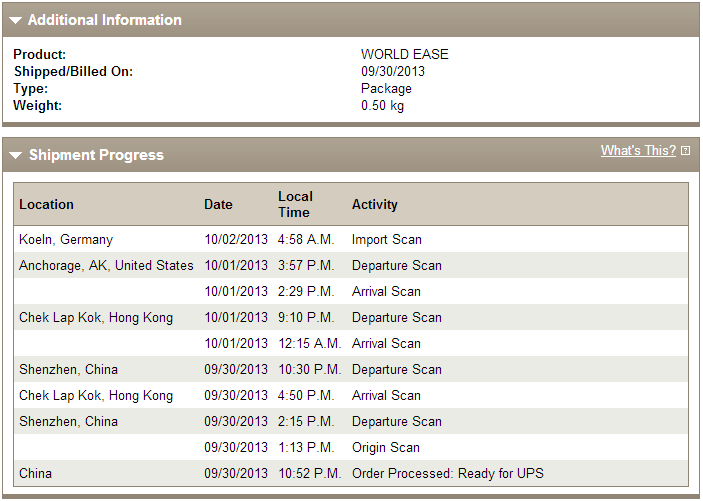The image size is (703, 501).
Task: Click the 09/30/2013 shipped/billed date value
Action: coord(393,71)
